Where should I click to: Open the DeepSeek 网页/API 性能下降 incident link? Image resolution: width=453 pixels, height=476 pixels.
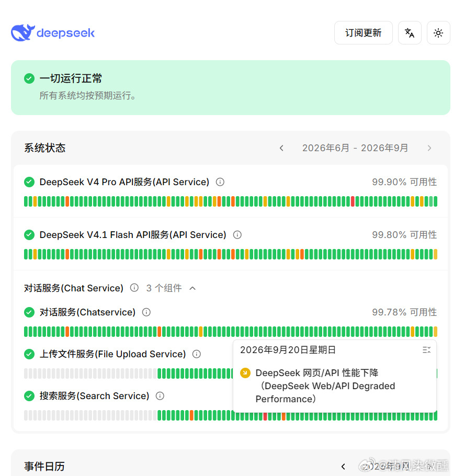pyautogui.click(x=325, y=386)
